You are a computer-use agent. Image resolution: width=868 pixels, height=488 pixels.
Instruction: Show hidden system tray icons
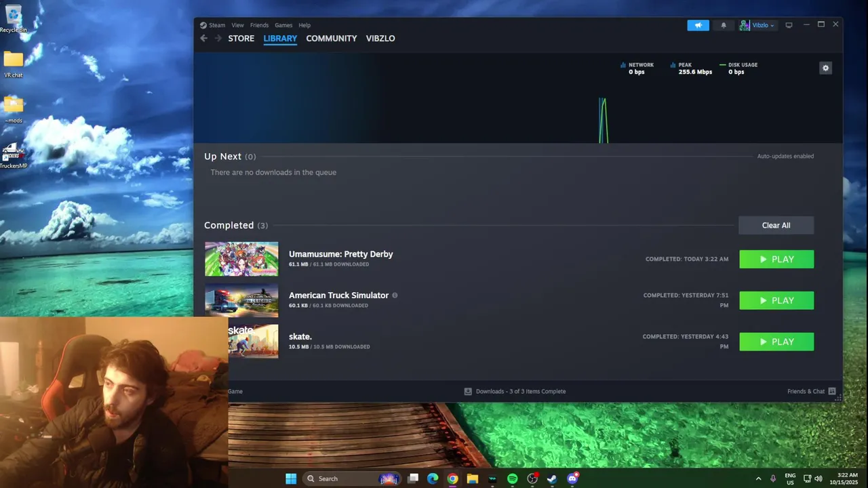pyautogui.click(x=758, y=479)
